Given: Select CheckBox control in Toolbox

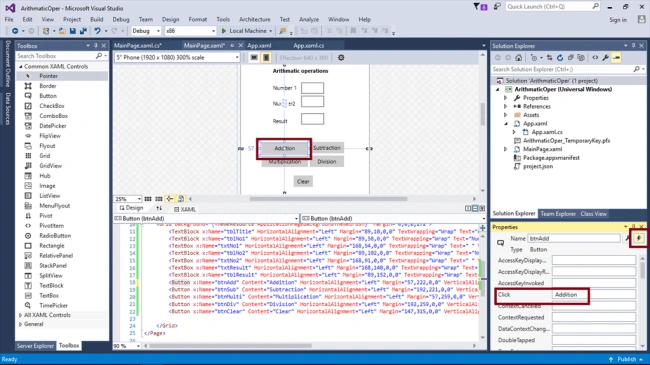Looking at the screenshot, I should click(52, 106).
